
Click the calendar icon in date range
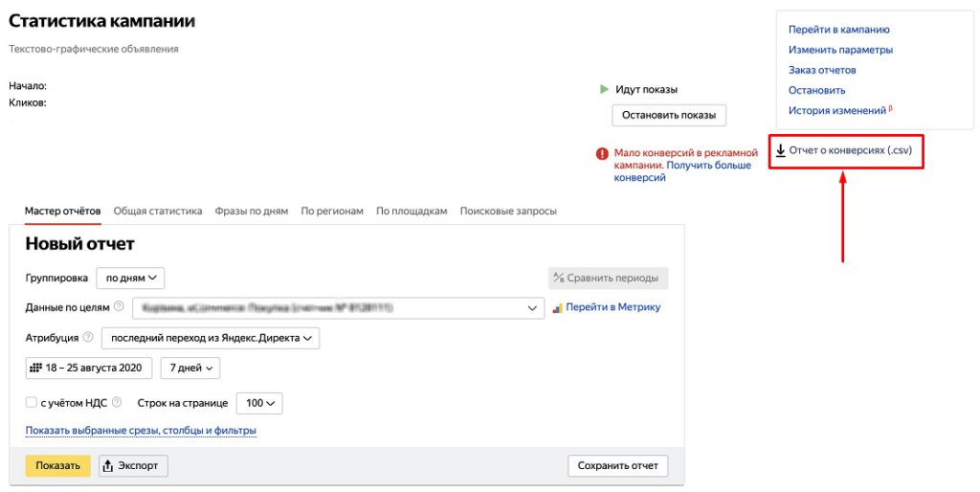point(35,368)
